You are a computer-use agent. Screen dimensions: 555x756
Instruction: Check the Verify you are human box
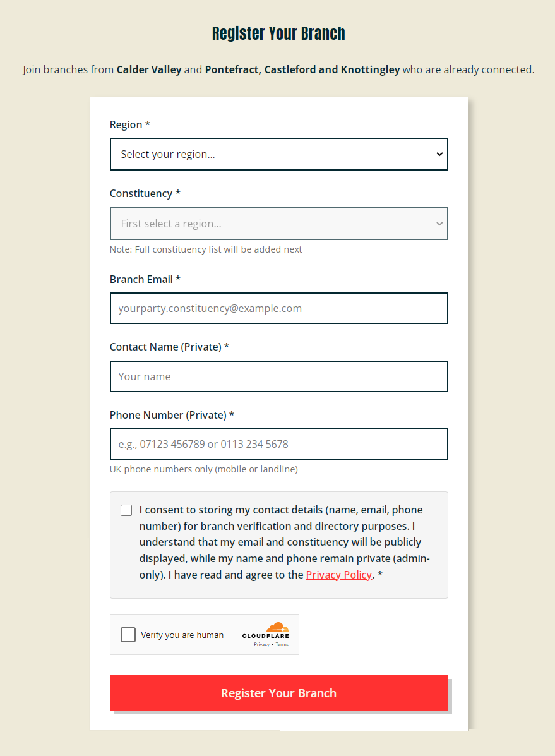tap(128, 635)
